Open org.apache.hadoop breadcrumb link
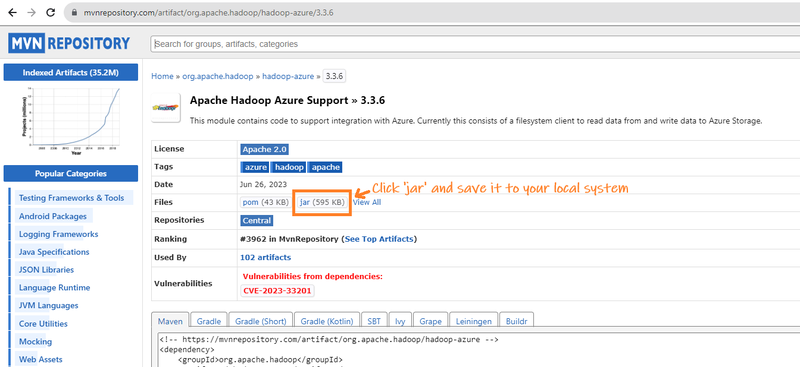The height and width of the screenshot is (367, 800). click(x=218, y=76)
